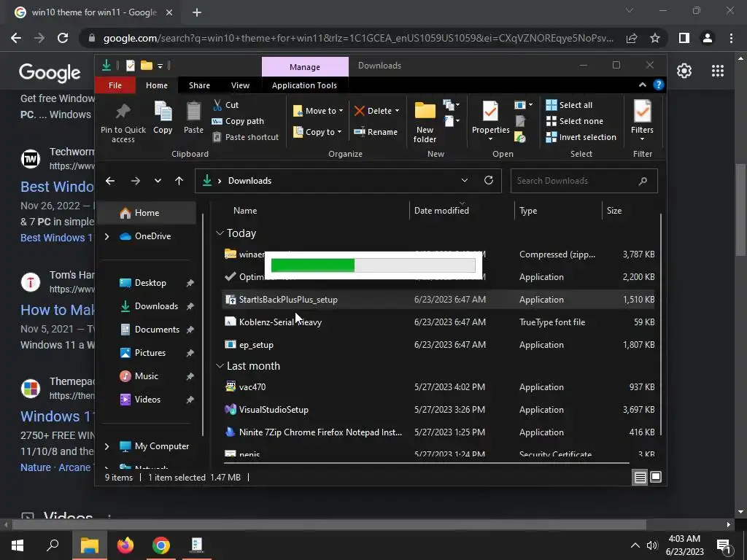Create a New folder from ribbon
The image size is (747, 560).
(425, 122)
